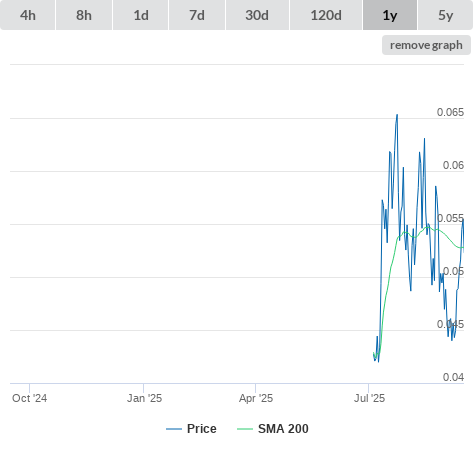Click the remove graph button
Image resolution: width=474 pixels, height=455 pixels.
click(426, 45)
